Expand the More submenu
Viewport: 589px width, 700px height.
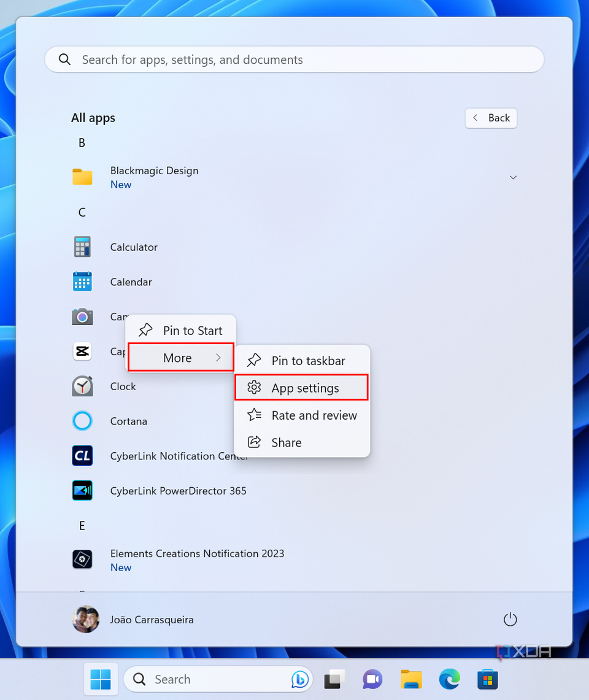[179, 357]
